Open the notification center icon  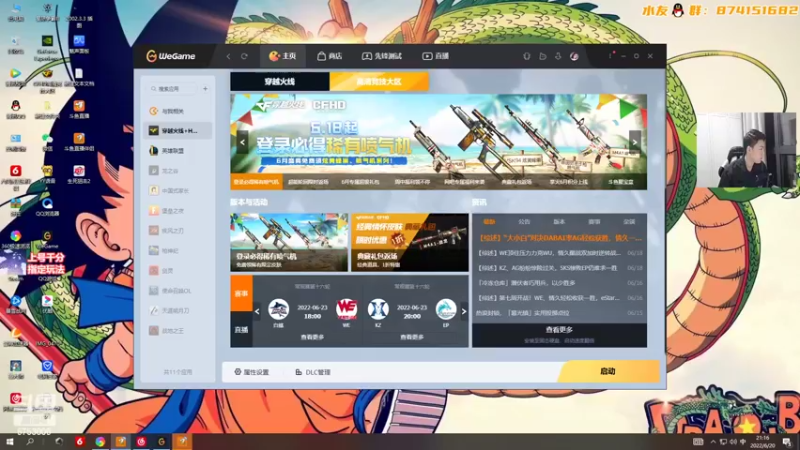click(787, 442)
